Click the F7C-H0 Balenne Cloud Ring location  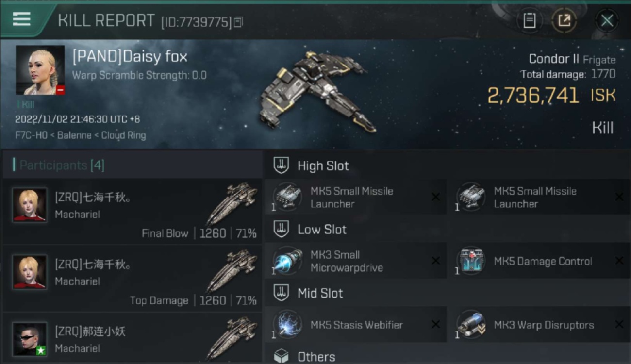coord(80,135)
